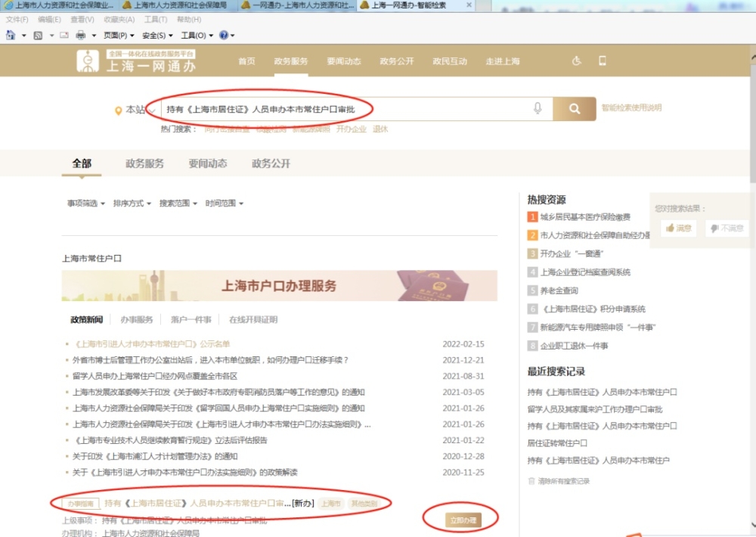
Task: Open the 帮助(H) menu
Action: click(189, 20)
